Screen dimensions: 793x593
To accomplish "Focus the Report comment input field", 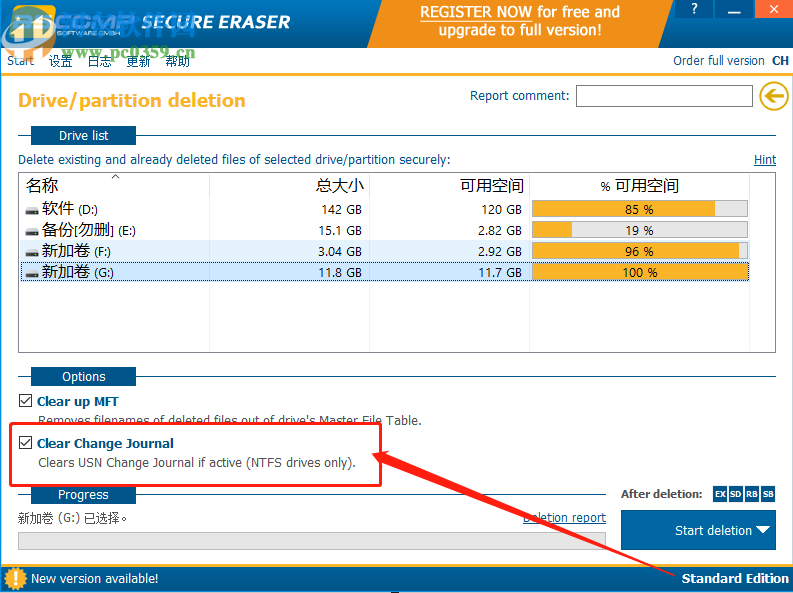I will [664, 96].
